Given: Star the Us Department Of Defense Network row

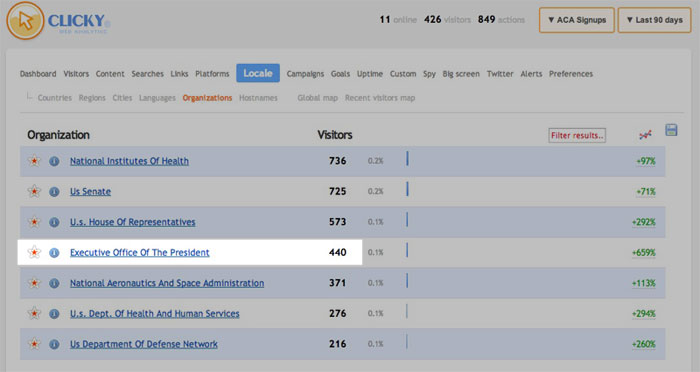Looking at the screenshot, I should [x=34, y=344].
